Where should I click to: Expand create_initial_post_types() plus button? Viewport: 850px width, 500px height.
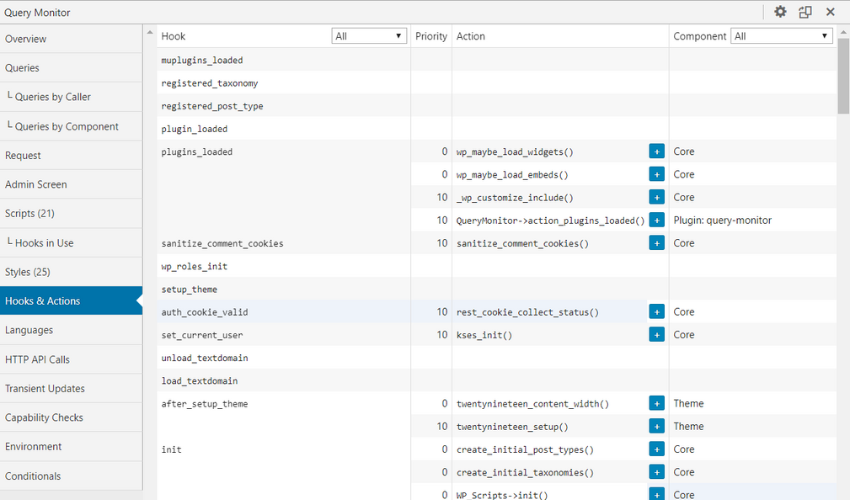(656, 449)
